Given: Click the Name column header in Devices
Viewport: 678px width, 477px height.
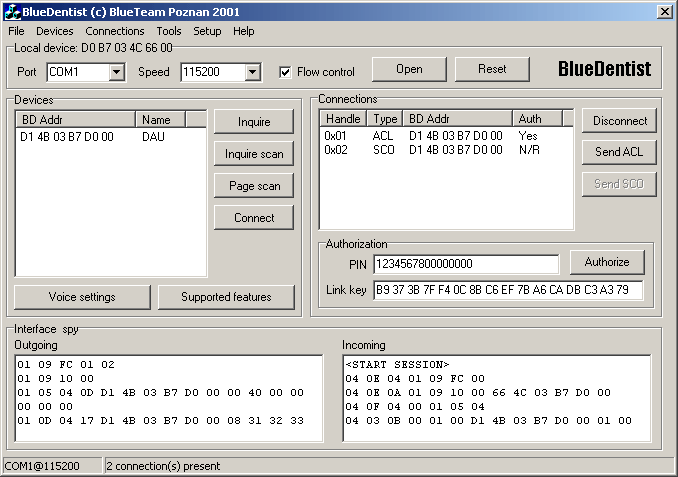Looking at the screenshot, I should (x=160, y=120).
